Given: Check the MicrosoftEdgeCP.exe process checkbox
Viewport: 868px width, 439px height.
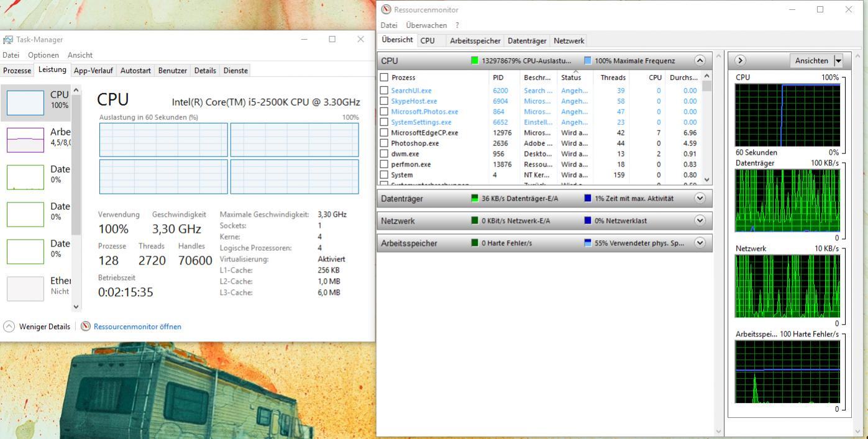Looking at the screenshot, I should [x=384, y=133].
